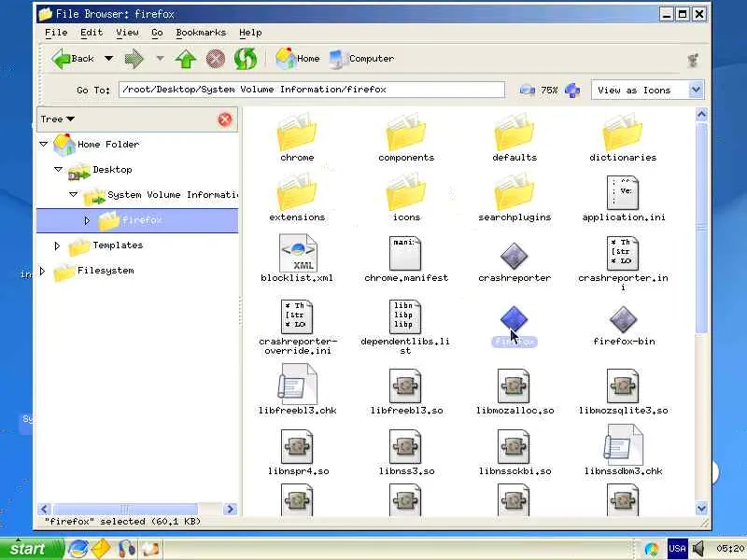Open the Go menu
Image resolution: width=747 pixels, height=560 pixels.
157,33
